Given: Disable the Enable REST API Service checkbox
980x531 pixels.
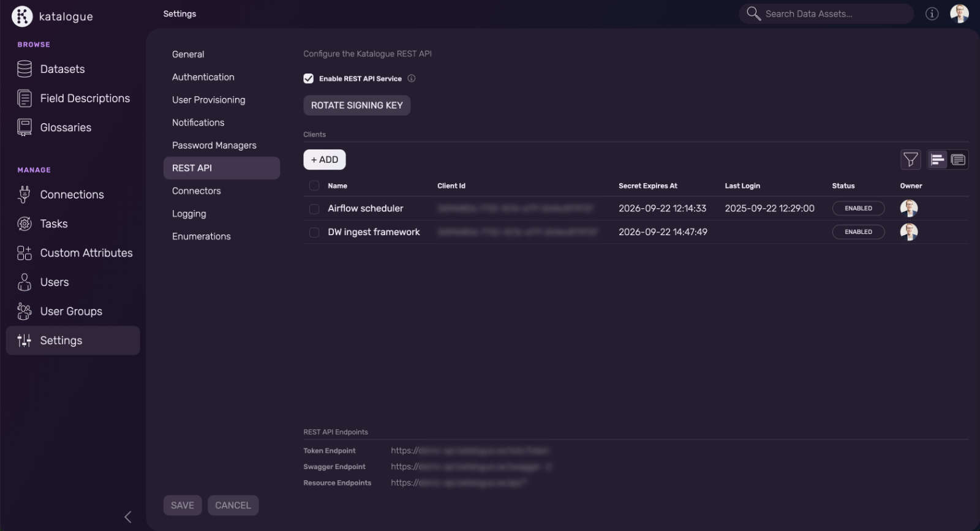Looking at the screenshot, I should coord(309,78).
